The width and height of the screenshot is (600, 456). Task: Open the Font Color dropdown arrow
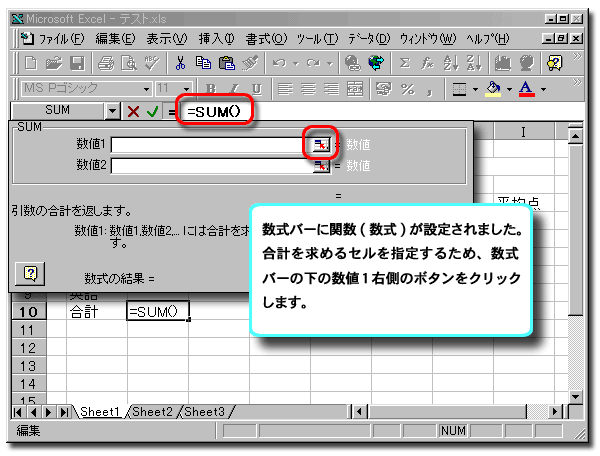point(543,90)
